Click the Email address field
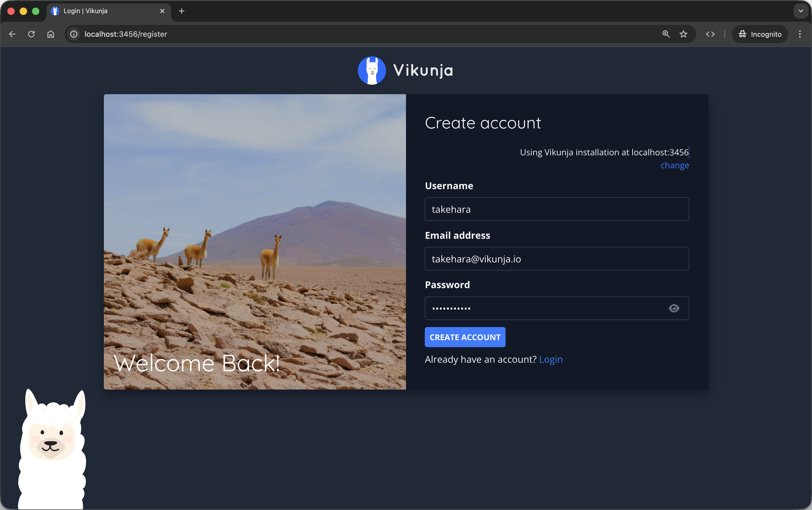This screenshot has width=812, height=510. [556, 259]
